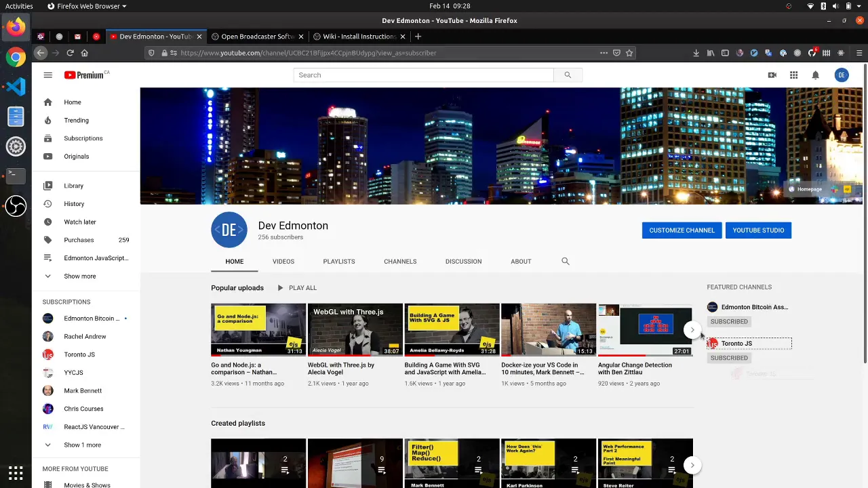Switch to the CHANNELS channel tab
The width and height of the screenshot is (868, 488).
point(400,261)
